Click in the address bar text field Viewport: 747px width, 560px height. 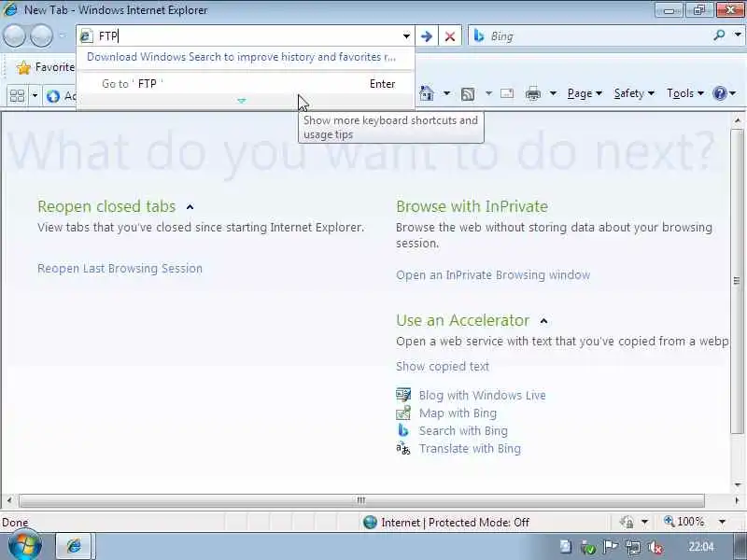click(x=247, y=36)
